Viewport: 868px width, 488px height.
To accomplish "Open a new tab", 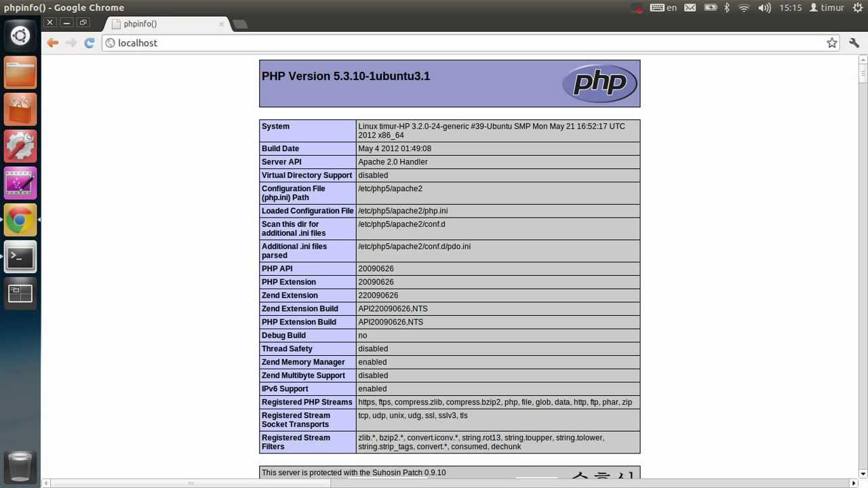I will [240, 24].
